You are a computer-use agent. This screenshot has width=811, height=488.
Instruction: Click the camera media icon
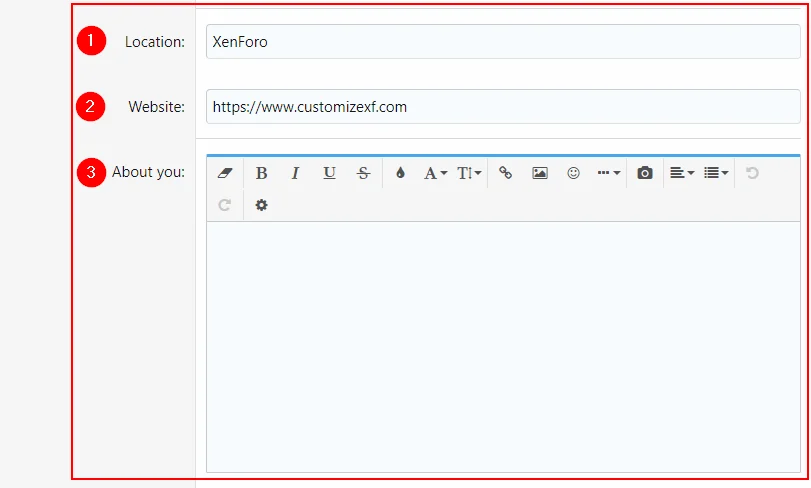point(645,173)
